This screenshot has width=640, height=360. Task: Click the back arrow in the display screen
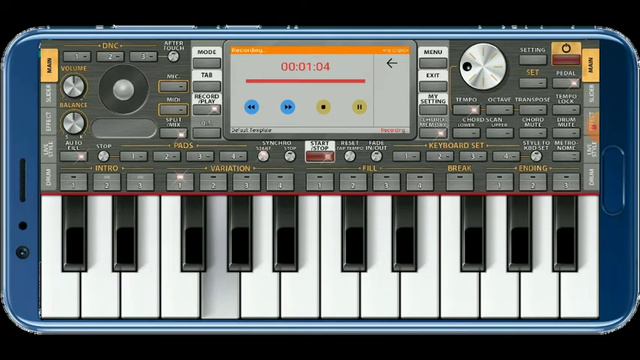tap(392, 63)
